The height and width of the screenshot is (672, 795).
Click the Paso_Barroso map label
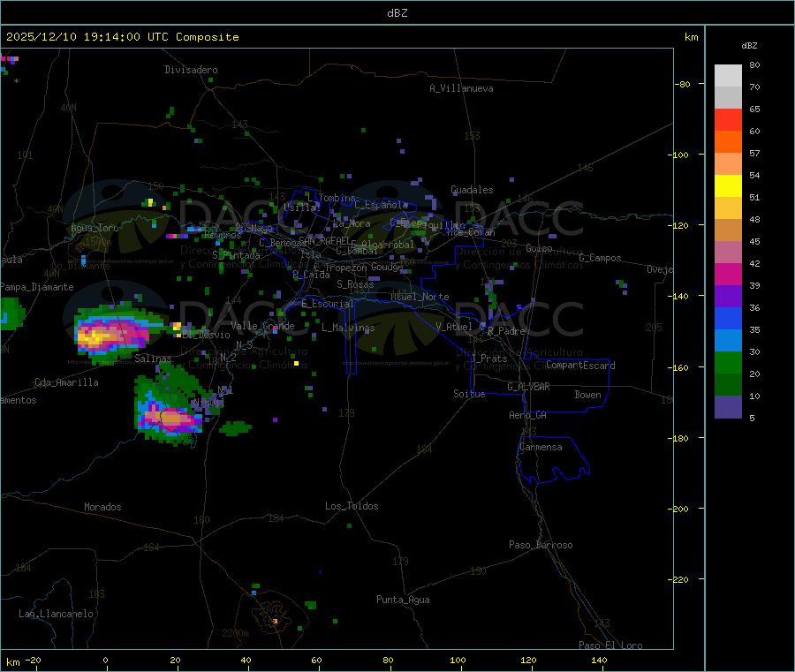(541, 546)
